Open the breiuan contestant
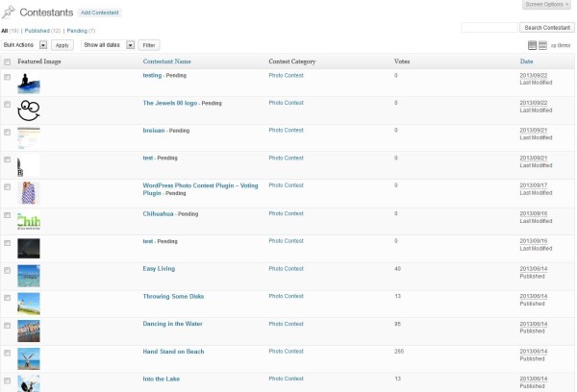Image resolution: width=577 pixels, height=392 pixels. pos(154,131)
